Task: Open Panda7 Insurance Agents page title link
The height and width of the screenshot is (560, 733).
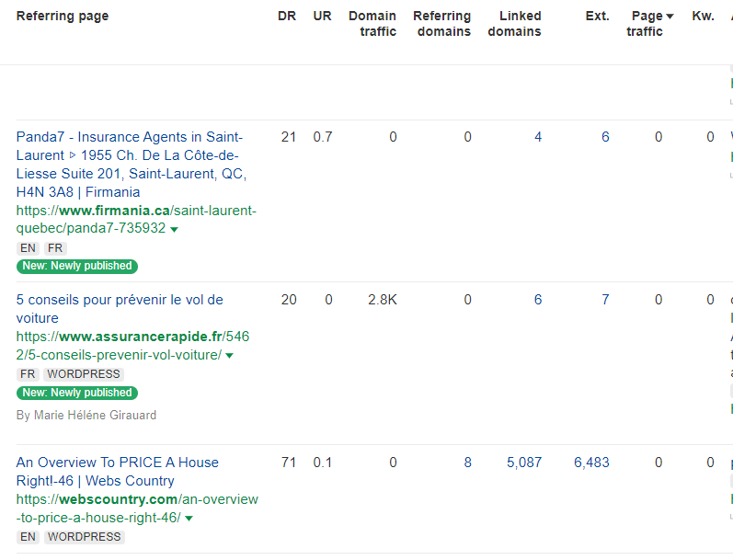Action: (x=132, y=165)
